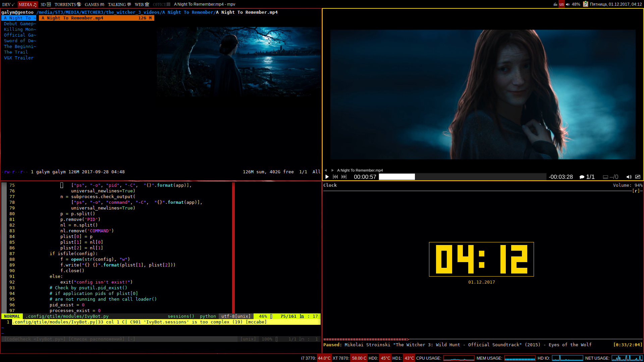Click the 75/161 line position in vim statusline
Viewport: 644px width, 362px height.
click(288, 316)
